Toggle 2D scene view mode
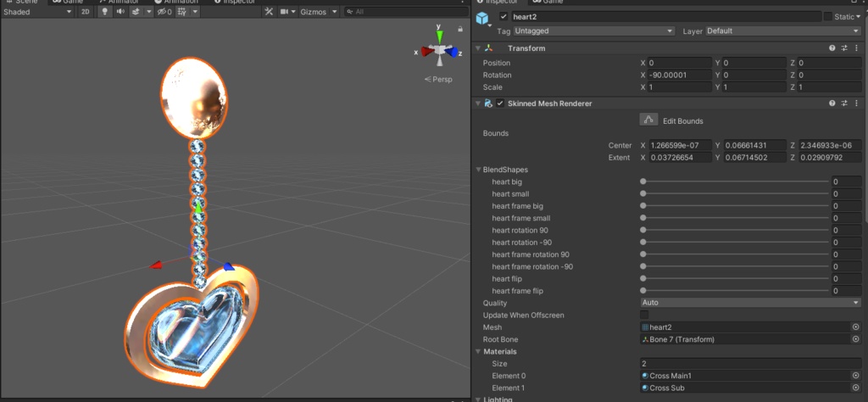 click(x=86, y=12)
